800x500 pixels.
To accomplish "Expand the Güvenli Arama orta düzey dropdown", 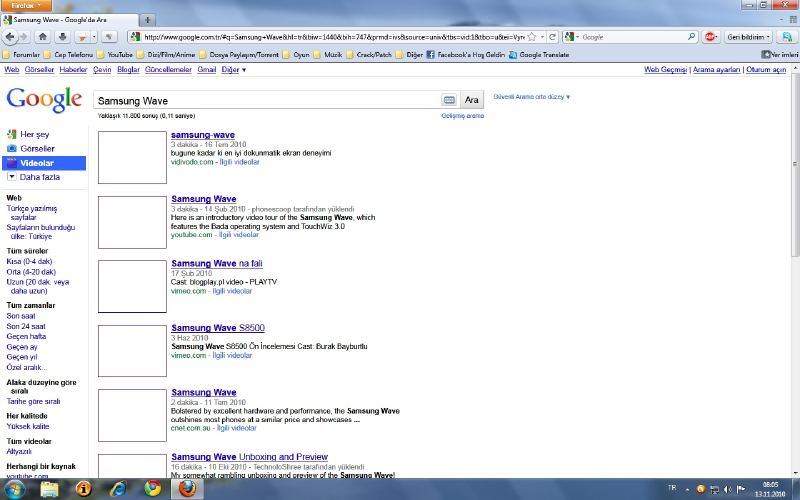I will [531, 96].
